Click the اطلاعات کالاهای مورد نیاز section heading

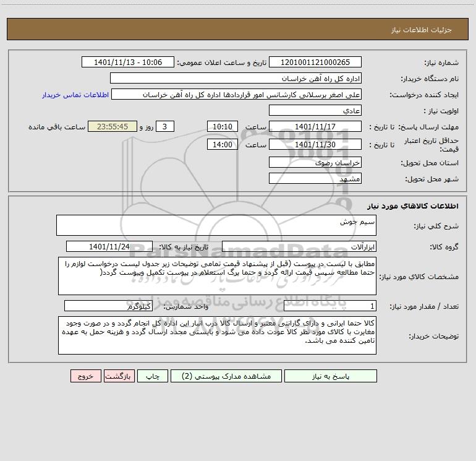coord(413,206)
